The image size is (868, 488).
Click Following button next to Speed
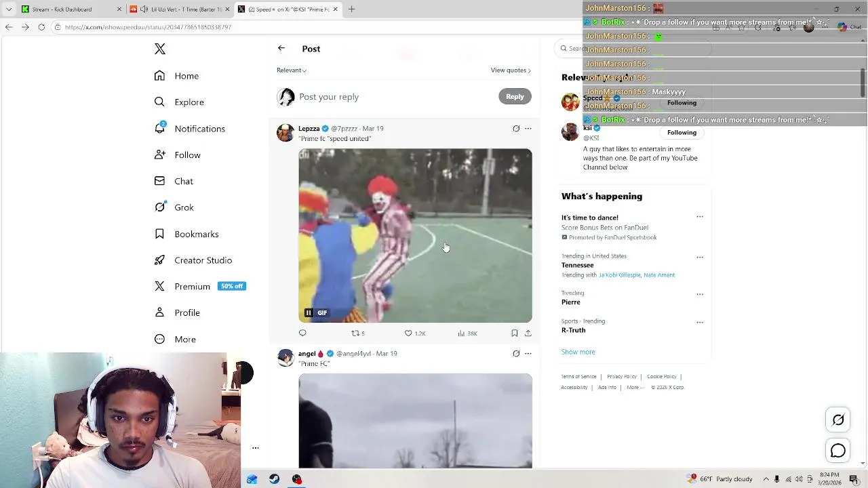click(x=682, y=102)
